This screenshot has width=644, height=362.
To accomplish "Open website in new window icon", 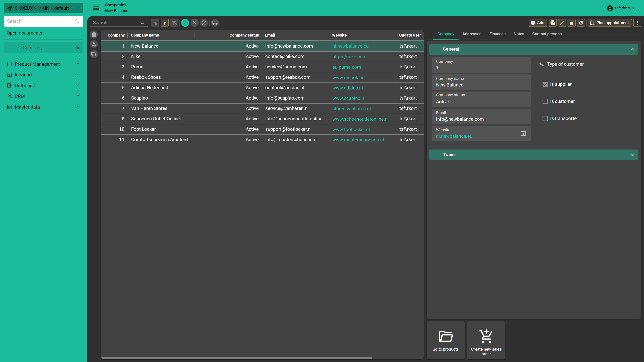I will click(523, 133).
